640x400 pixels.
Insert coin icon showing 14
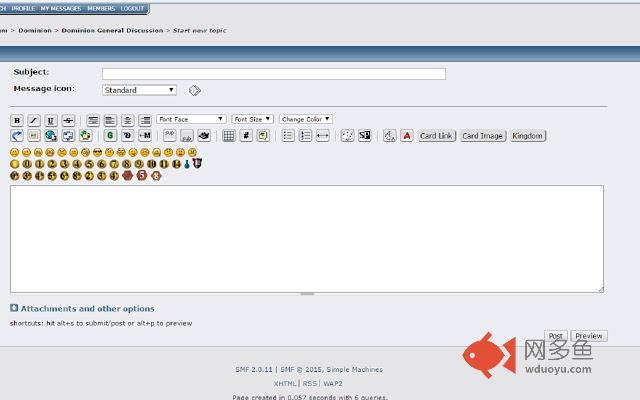(x=176, y=164)
